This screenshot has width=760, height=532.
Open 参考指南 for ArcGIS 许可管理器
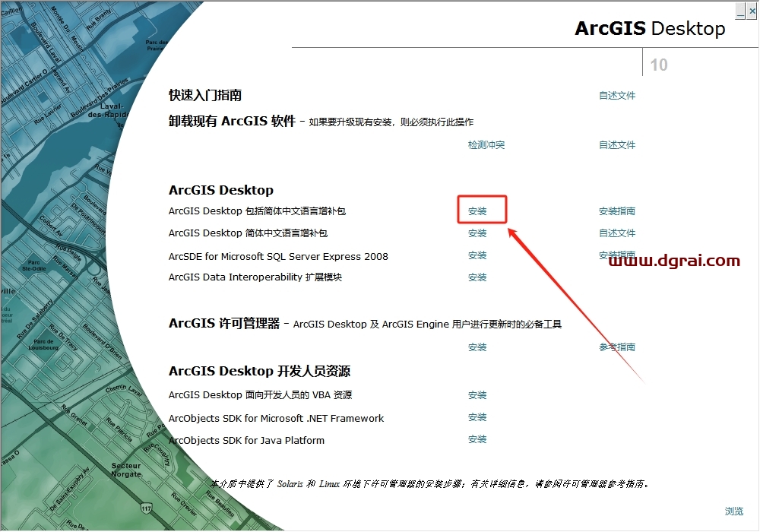[617, 347]
